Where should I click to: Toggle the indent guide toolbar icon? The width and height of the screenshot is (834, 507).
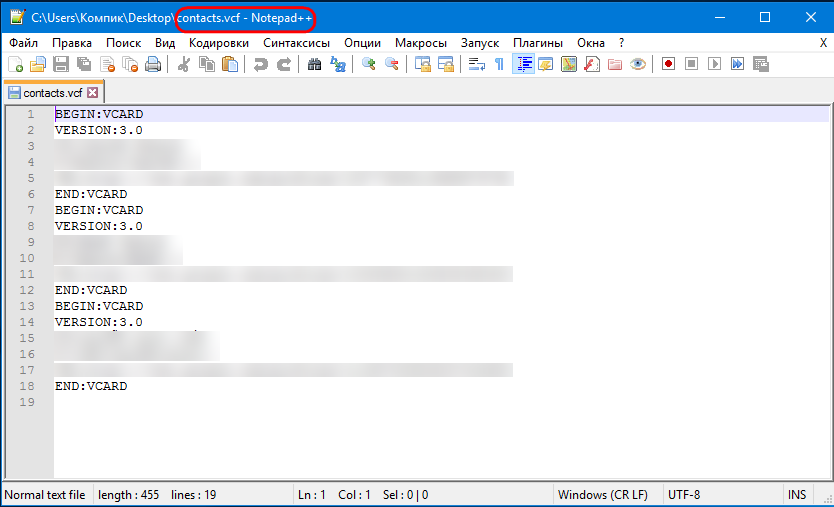coord(523,64)
